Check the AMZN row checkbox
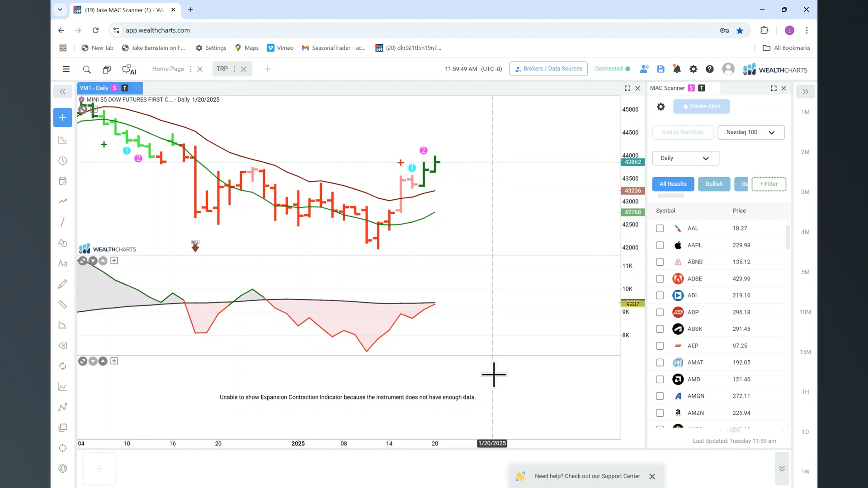This screenshot has height=488, width=868. coord(660,413)
